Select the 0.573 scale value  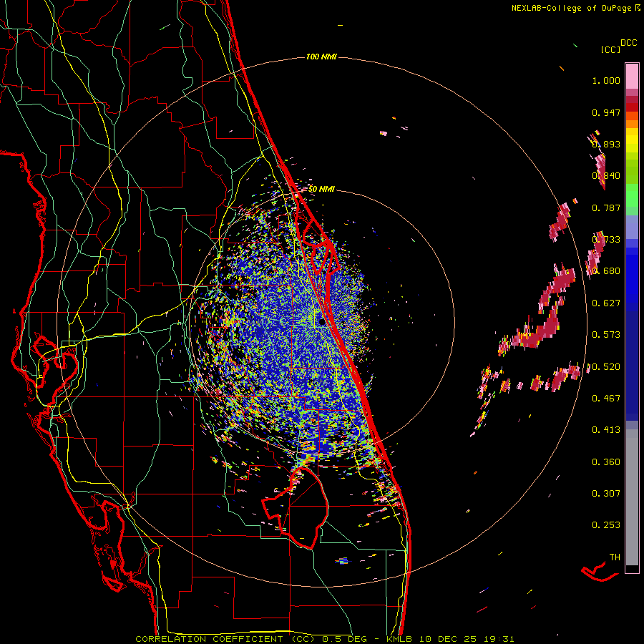(606, 335)
